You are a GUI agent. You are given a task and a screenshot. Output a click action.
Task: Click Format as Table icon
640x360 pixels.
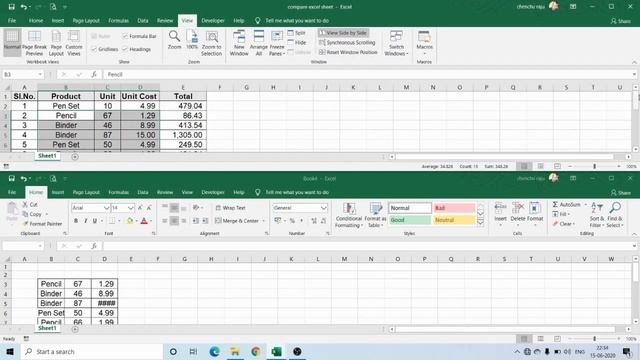pos(375,208)
